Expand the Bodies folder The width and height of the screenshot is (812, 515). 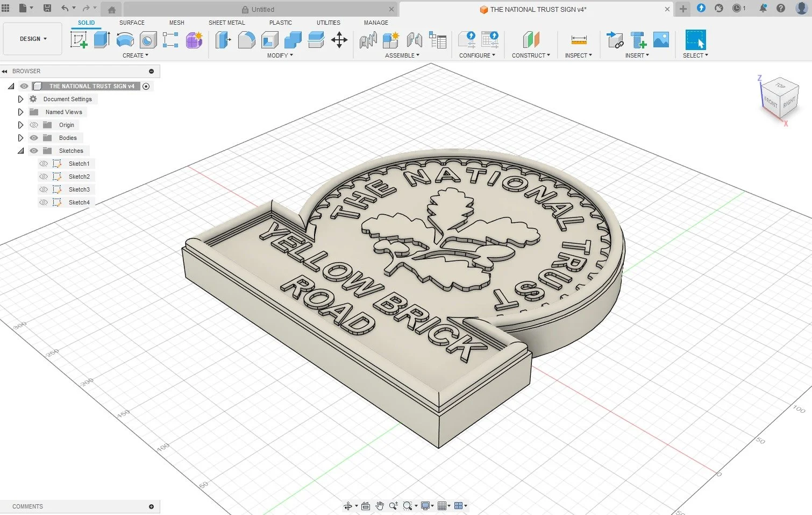20,138
